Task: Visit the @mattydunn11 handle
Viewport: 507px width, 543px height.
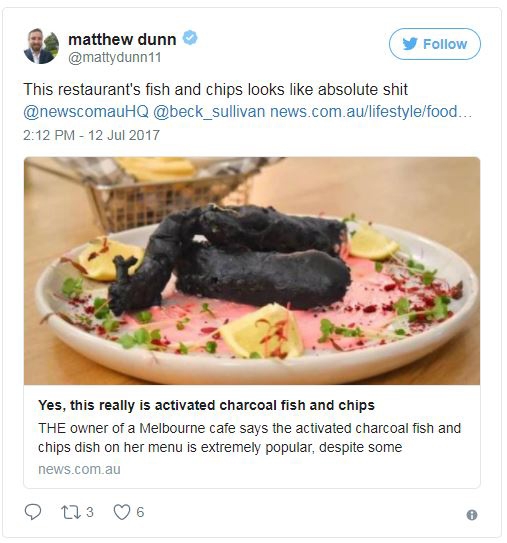Action: (x=115, y=57)
